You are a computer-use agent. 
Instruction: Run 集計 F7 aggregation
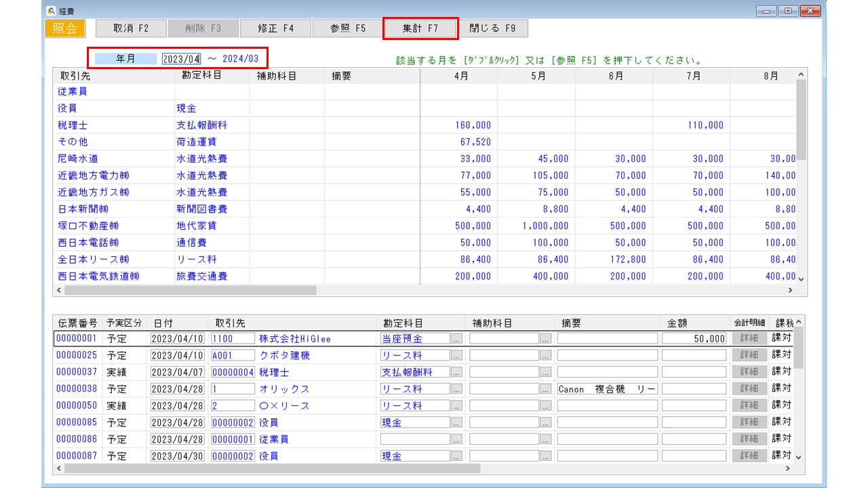[420, 28]
